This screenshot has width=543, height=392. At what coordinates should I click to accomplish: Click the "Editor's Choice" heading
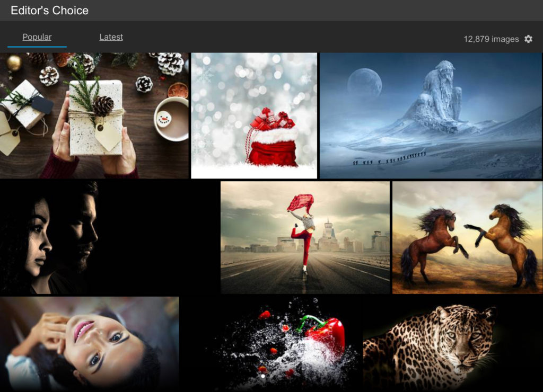(49, 11)
